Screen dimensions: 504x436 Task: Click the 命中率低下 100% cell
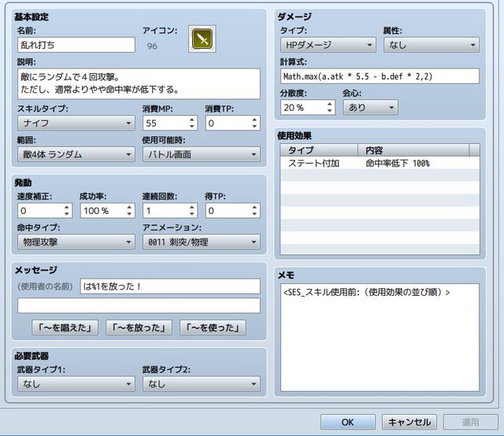[398, 163]
